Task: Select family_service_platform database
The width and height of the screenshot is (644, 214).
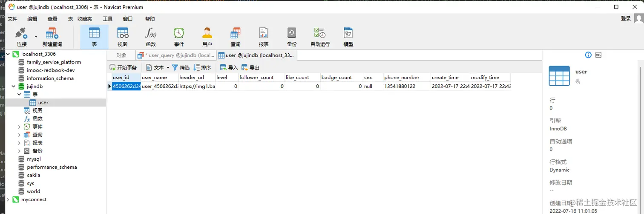Action: [x=54, y=62]
